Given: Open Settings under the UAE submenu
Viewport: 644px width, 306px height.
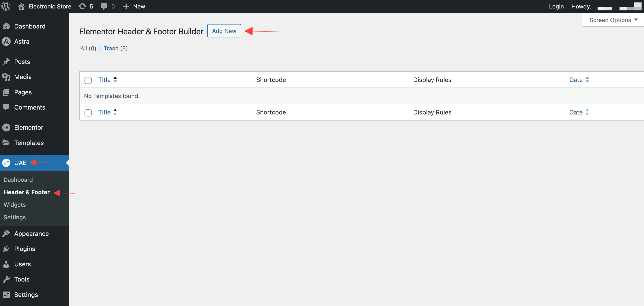Looking at the screenshot, I should tap(15, 217).
